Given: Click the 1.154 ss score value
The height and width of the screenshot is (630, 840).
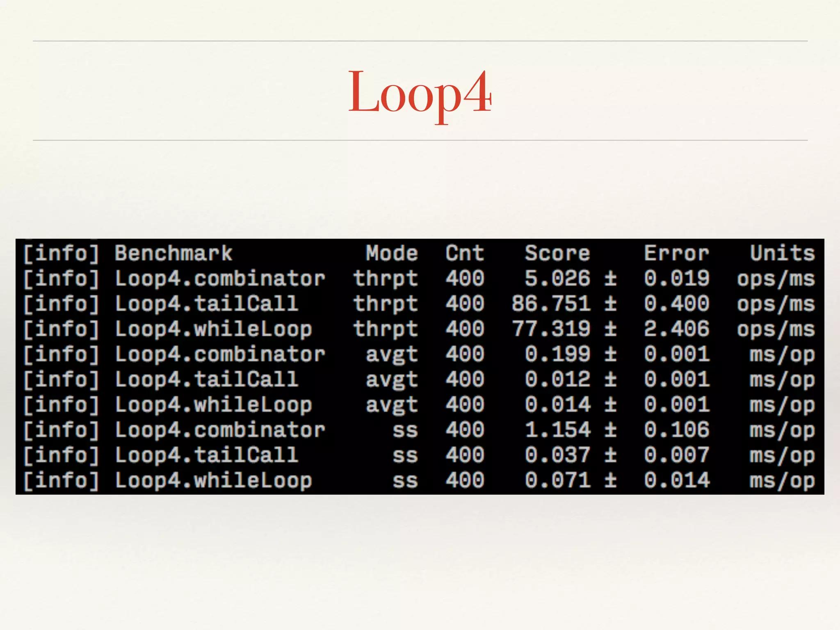Looking at the screenshot, I should tap(557, 430).
